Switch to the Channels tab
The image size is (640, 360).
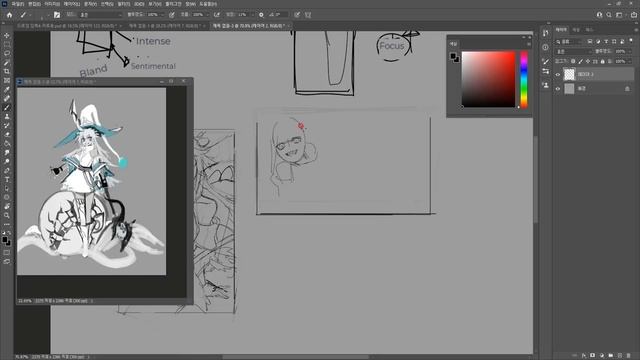click(576, 30)
